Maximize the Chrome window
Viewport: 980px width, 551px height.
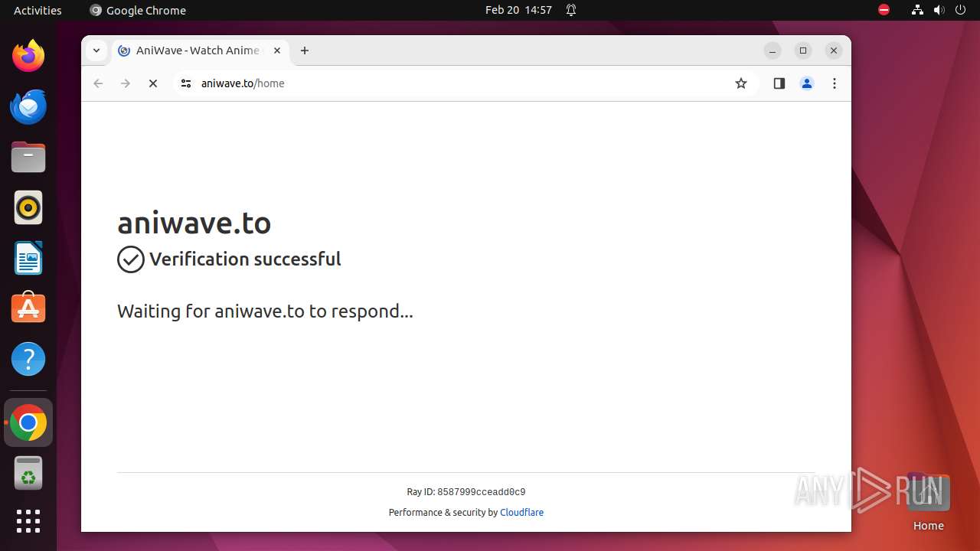coord(803,51)
